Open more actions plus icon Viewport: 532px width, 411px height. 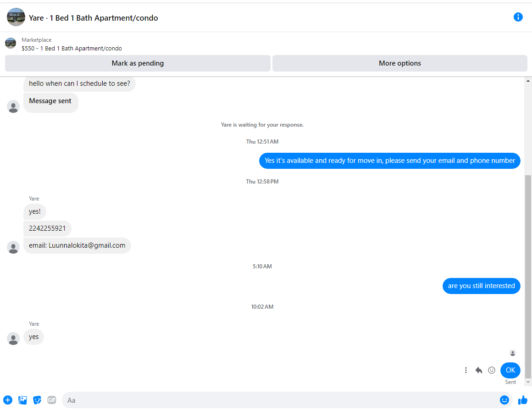[8, 400]
